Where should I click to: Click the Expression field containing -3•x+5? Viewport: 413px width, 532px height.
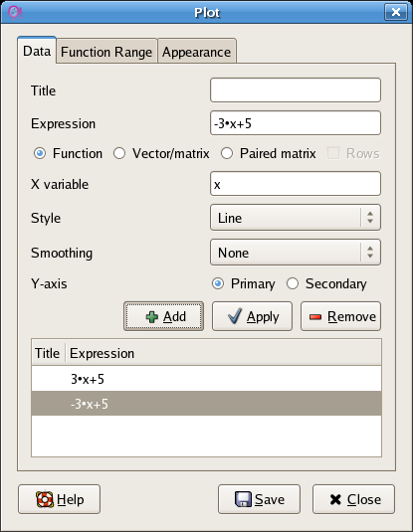(x=296, y=123)
